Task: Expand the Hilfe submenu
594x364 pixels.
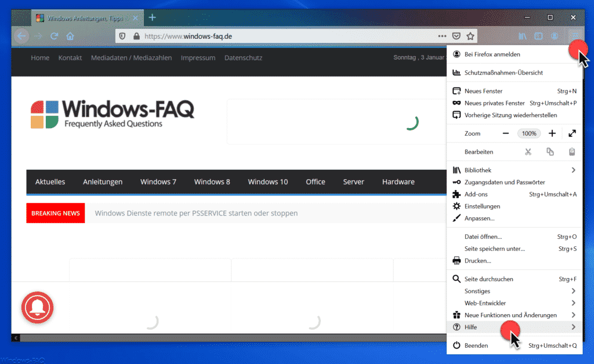Action: (x=515, y=327)
